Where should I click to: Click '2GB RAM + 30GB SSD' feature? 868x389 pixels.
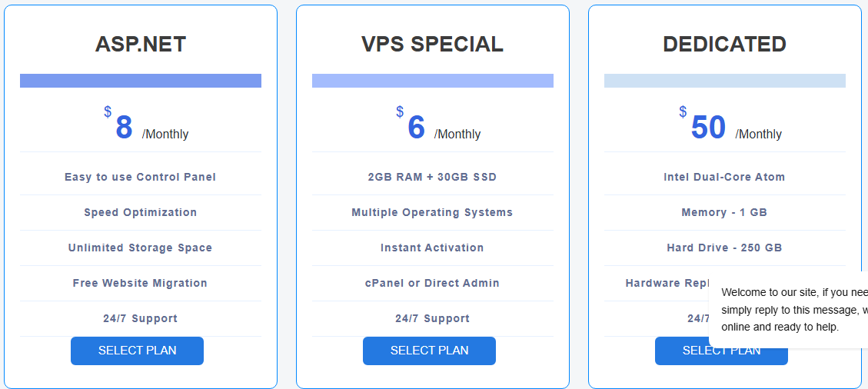pyautogui.click(x=432, y=177)
